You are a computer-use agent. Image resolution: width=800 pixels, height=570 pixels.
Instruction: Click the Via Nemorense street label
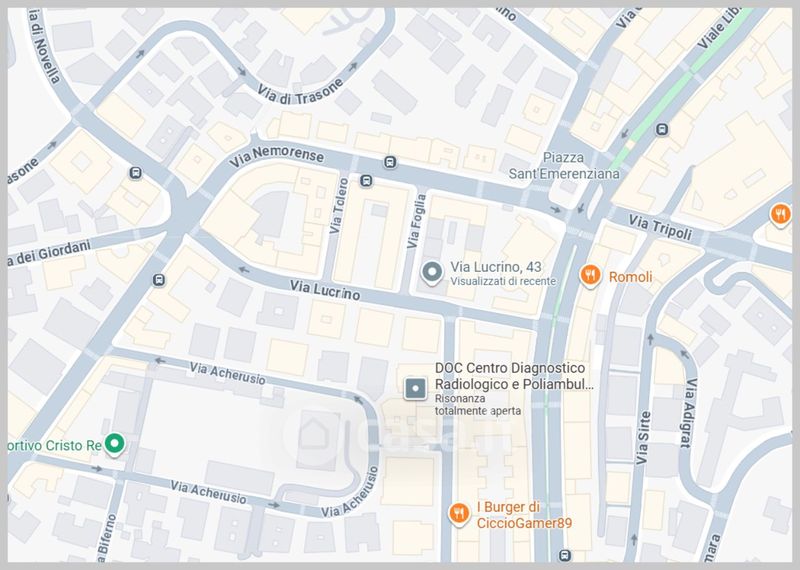(x=276, y=157)
